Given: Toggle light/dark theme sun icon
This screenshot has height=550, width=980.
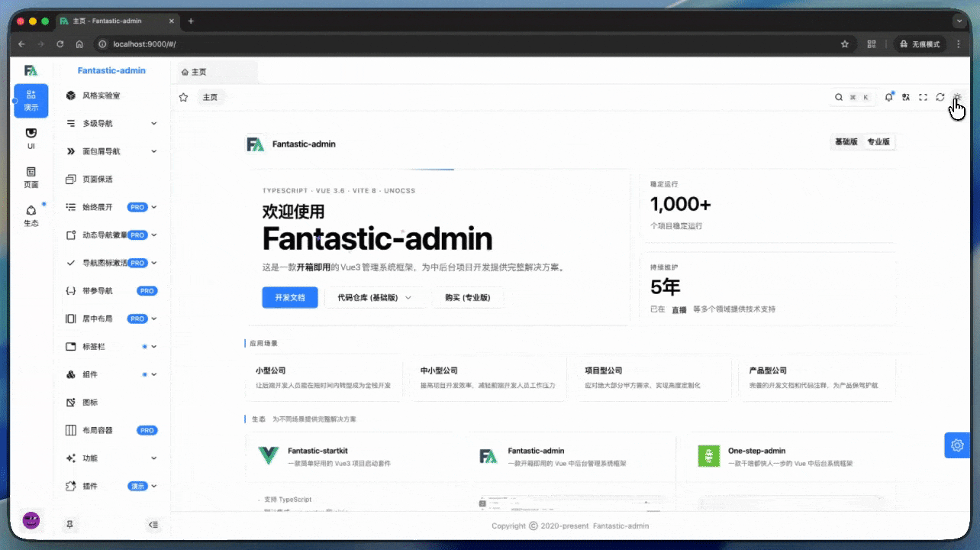Looking at the screenshot, I should [957, 97].
